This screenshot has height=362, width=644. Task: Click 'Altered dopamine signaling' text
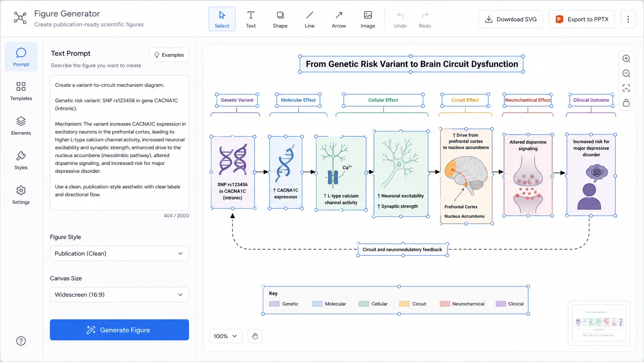point(528,145)
